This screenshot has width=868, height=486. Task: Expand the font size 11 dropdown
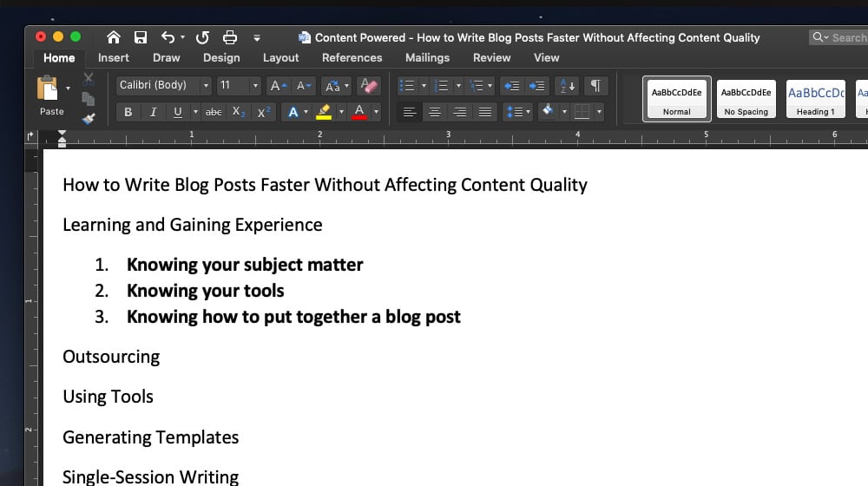255,85
